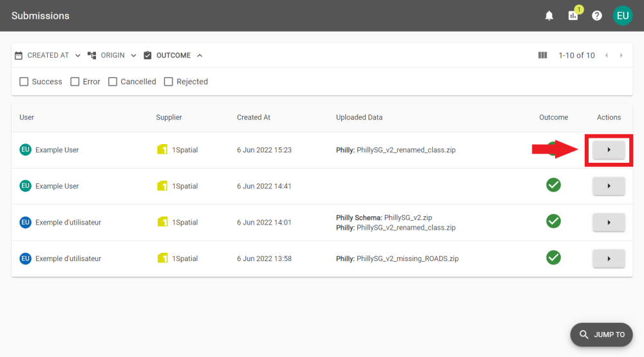
Task: Click 1Spatial supplier logo in 13:58 row
Action: click(162, 258)
